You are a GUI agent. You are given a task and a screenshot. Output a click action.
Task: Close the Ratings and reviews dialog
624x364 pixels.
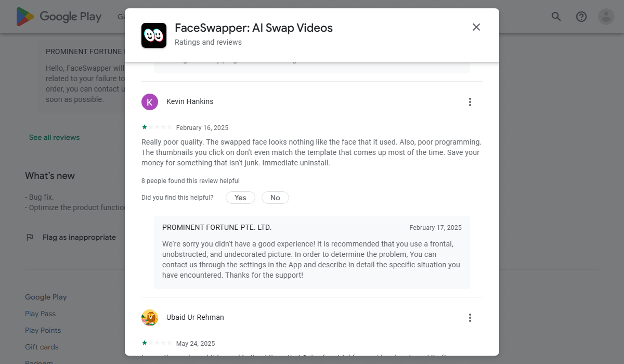[476, 27]
